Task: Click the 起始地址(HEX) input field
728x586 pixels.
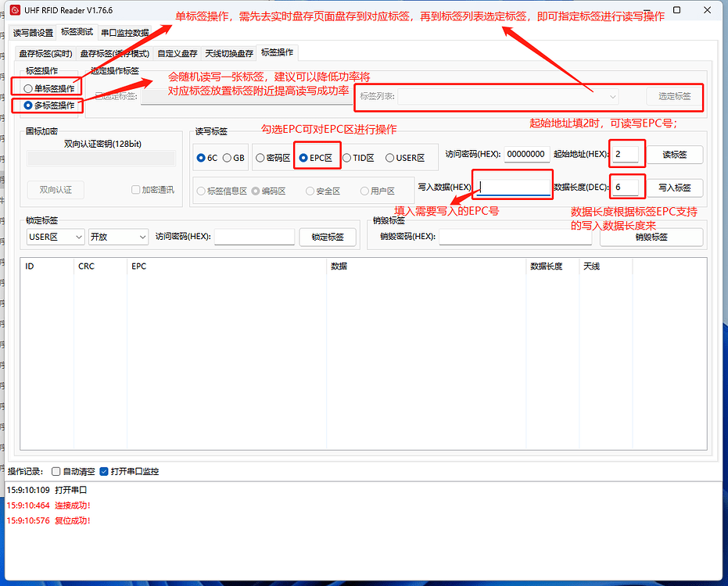Action: click(x=626, y=154)
